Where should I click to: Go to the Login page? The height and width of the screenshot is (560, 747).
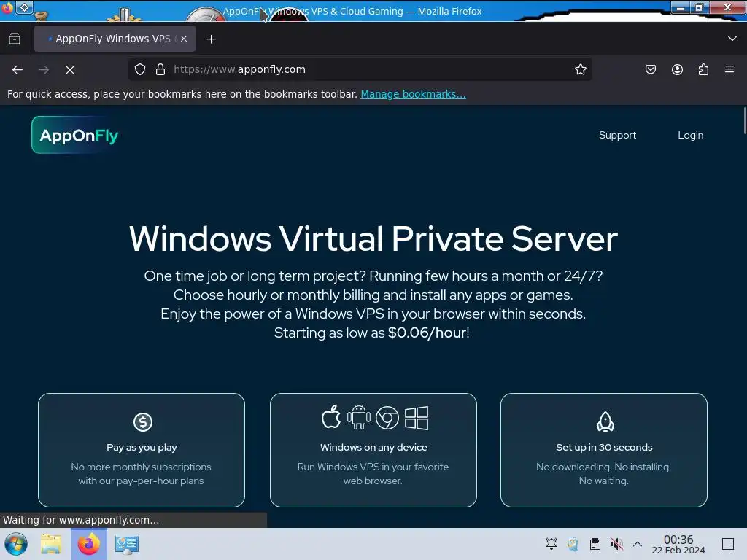(690, 135)
